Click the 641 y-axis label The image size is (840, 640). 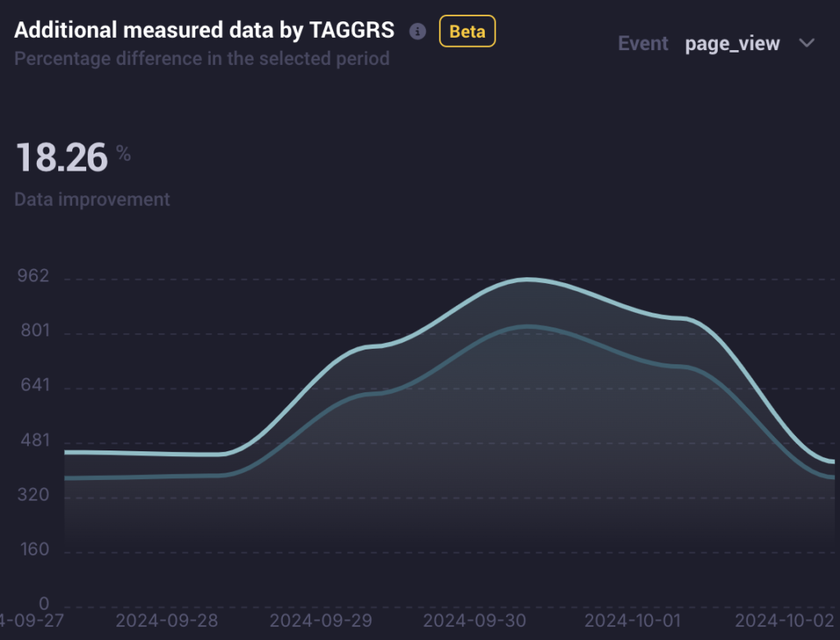tap(34, 385)
